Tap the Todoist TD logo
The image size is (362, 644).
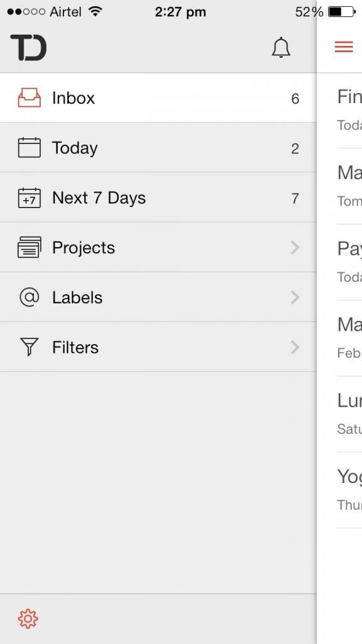(x=28, y=48)
